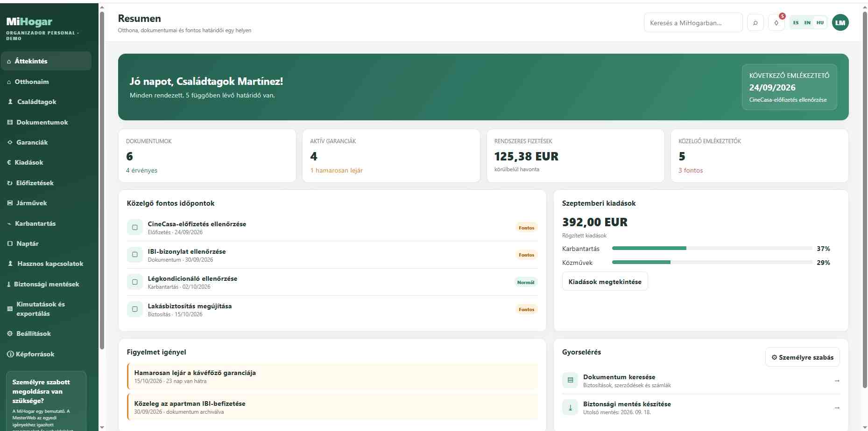Open Hamarosan lejár a kávéfőző garanciája alert
This screenshot has width=868, height=431.
332,376
